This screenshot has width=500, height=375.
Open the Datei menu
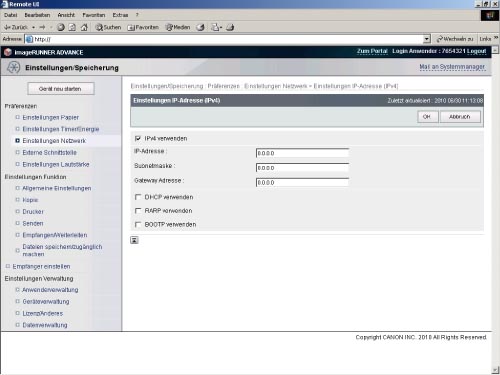[x=10, y=15]
